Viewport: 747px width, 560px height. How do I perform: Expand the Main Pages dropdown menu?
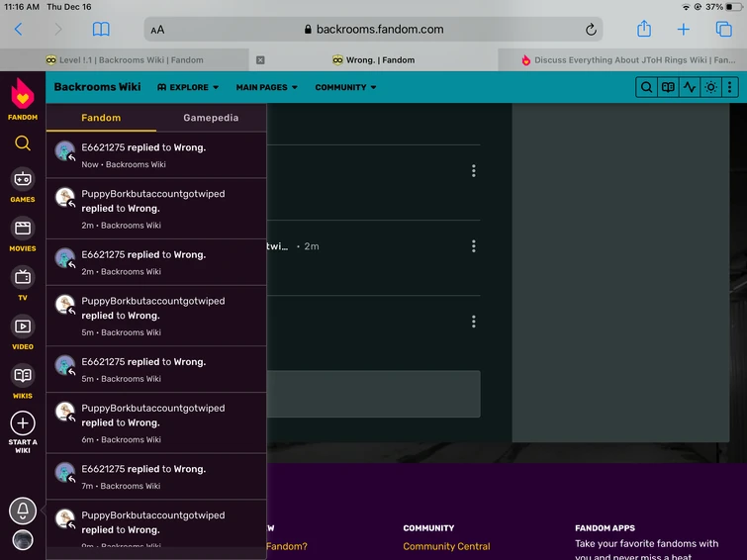point(267,87)
